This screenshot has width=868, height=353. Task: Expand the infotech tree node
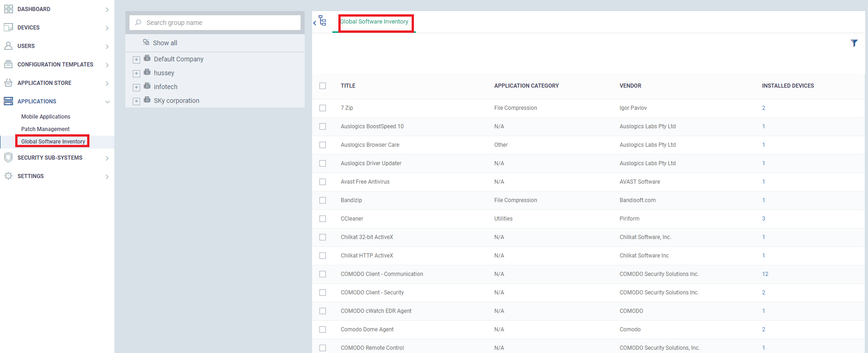(136, 88)
